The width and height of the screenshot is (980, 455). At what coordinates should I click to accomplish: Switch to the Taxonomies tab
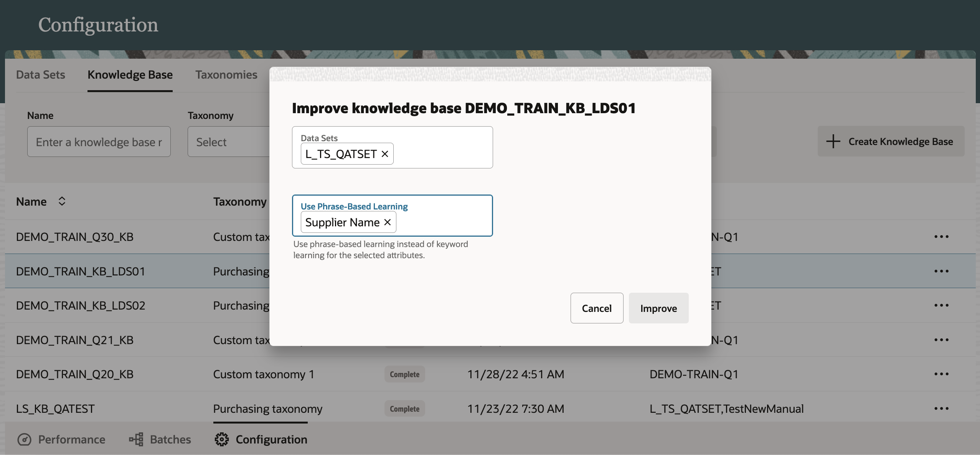(x=226, y=75)
